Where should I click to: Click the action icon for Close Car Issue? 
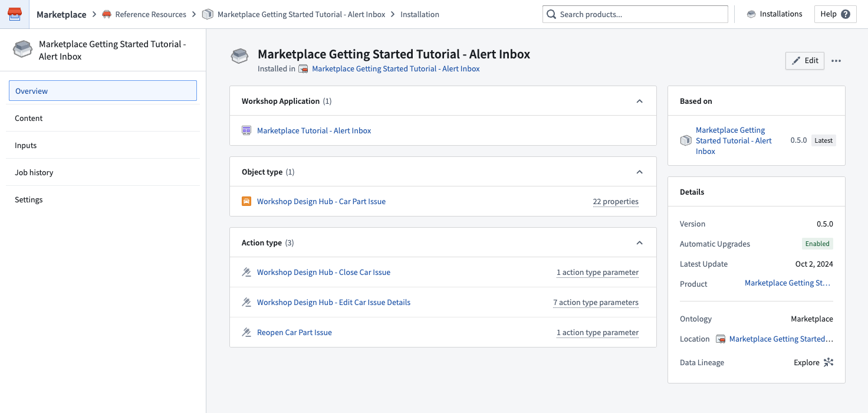246,272
